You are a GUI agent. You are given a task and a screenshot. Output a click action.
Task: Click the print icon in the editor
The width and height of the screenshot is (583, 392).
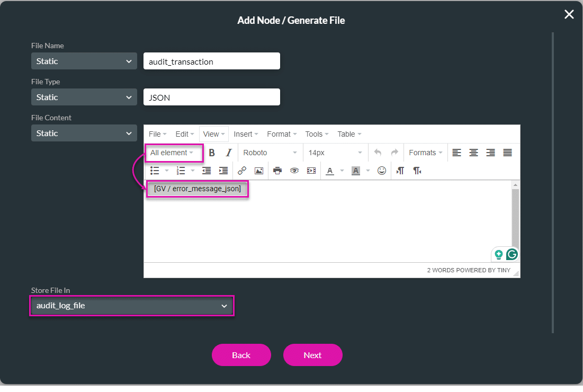[x=277, y=170]
